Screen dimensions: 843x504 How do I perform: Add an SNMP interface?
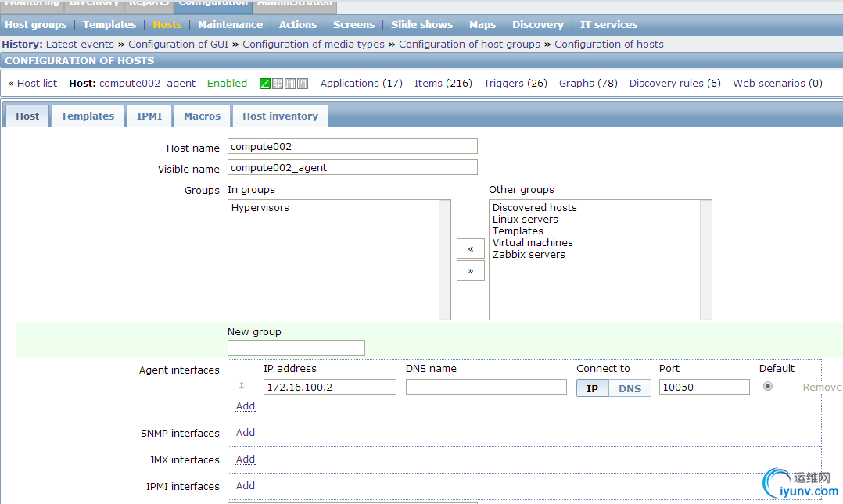tap(246, 433)
